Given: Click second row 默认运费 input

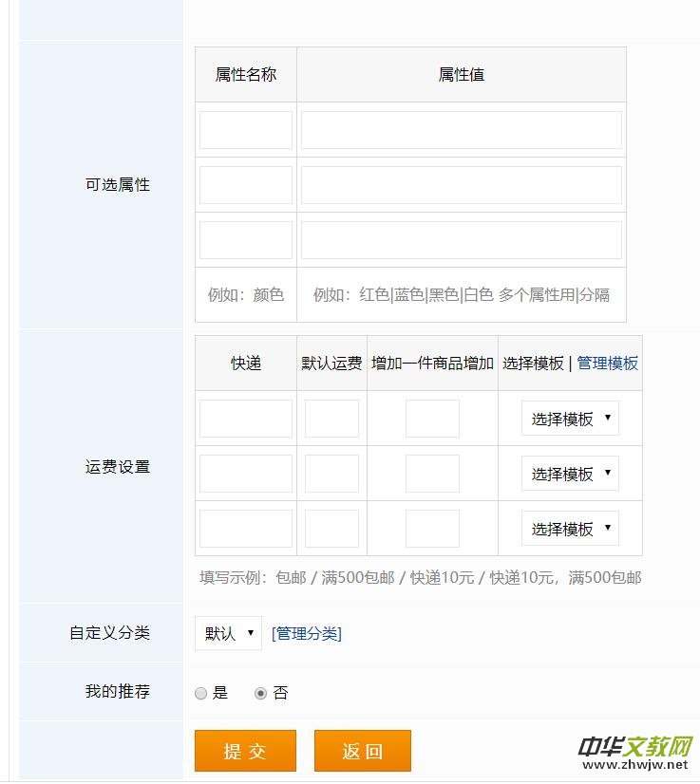Looking at the screenshot, I should pos(331,474).
